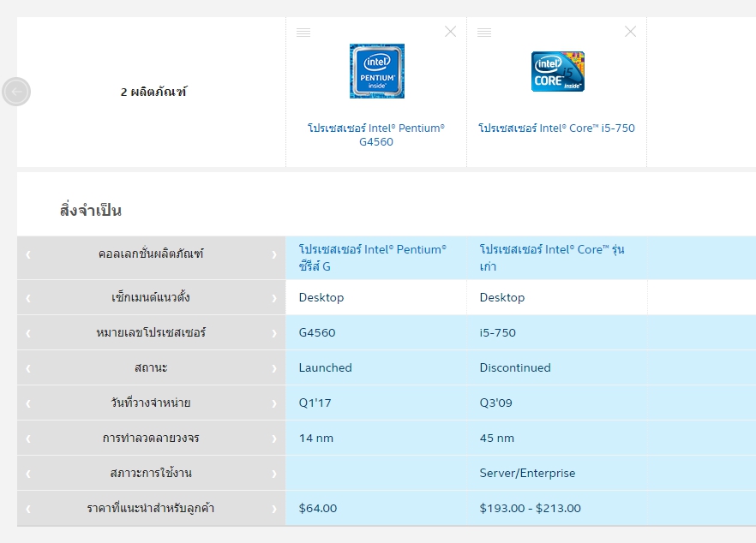Click left chevron in หมายเลขโปรเซสเซอร์ row
This screenshot has height=543, width=756.
(x=28, y=333)
